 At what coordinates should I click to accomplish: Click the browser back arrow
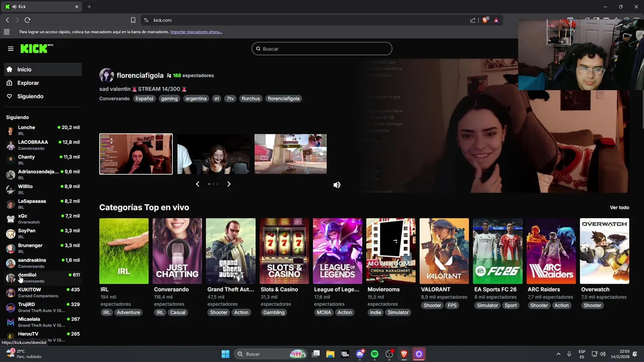click(x=7, y=20)
